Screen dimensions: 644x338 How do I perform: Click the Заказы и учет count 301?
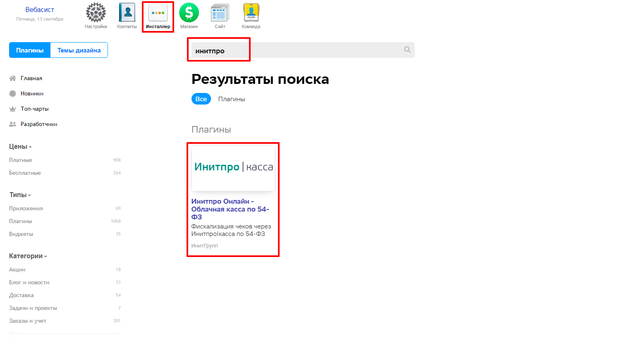(117, 321)
